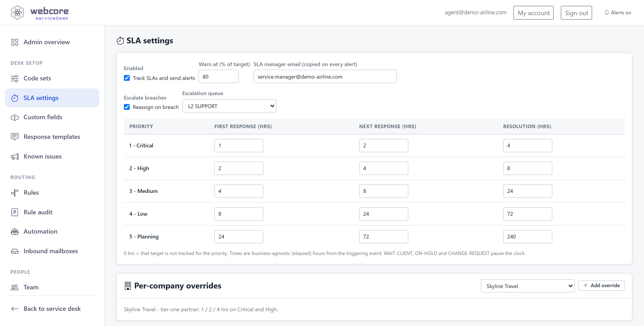Click the Alerts on label

621,13
